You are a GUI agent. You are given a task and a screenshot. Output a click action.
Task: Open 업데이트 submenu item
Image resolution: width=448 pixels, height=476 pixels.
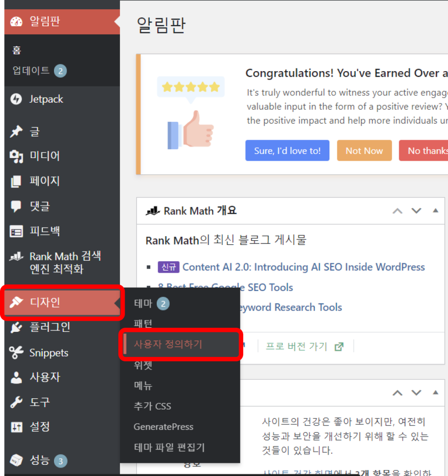[x=31, y=71]
